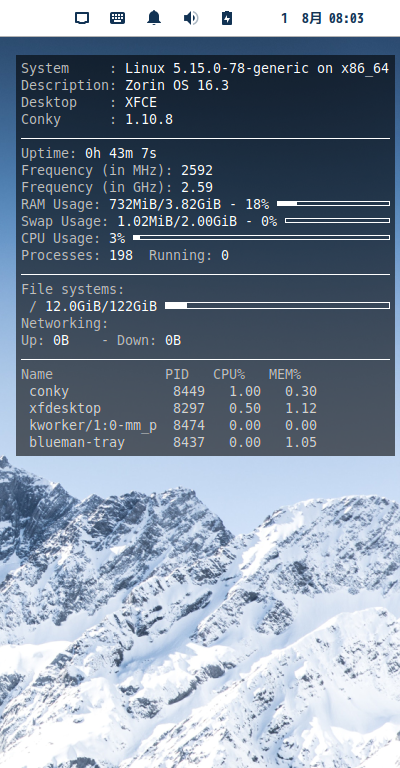400x768 pixels.
Task: Click the xfdesktop CPU% value '0.50'
Action: coord(245,408)
